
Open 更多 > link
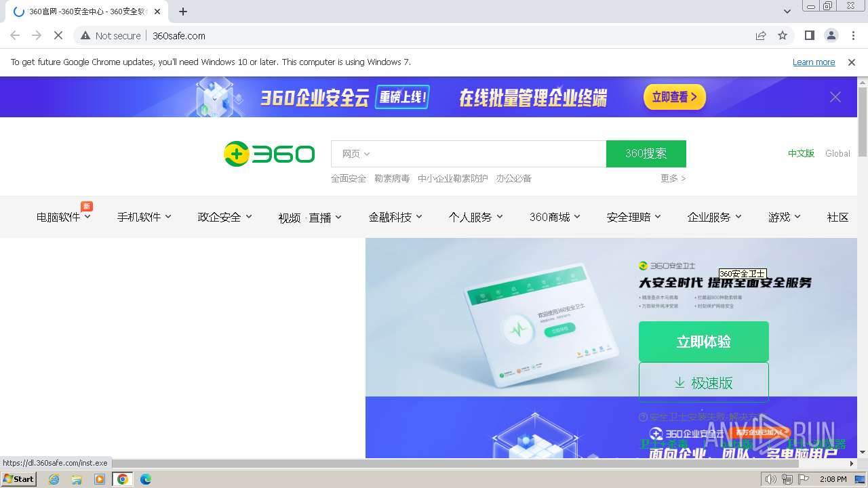click(x=673, y=178)
